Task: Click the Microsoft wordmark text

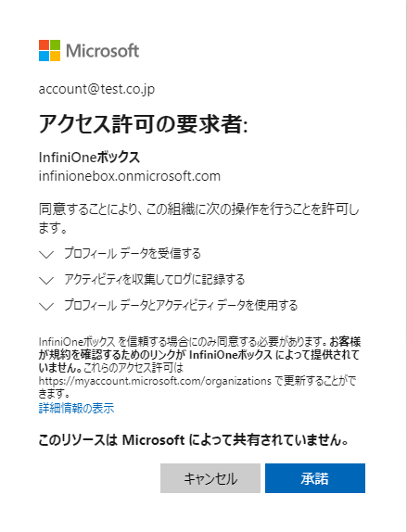Action: pyautogui.click(x=103, y=51)
